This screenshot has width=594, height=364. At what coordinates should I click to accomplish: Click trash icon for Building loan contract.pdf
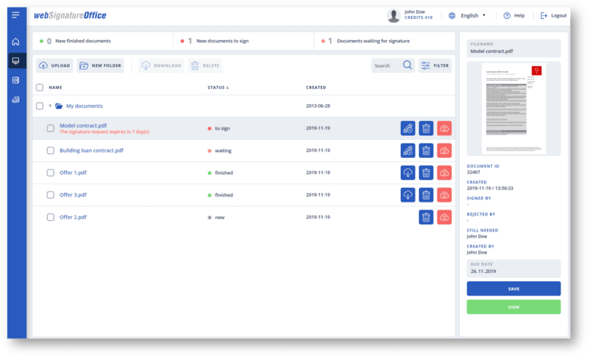pyautogui.click(x=426, y=151)
